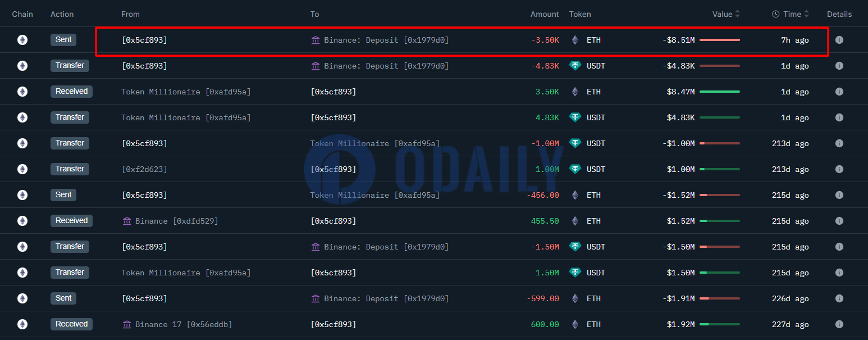Open details info icon for -4.83K USDT row
The width and height of the screenshot is (868, 340).
pyautogui.click(x=839, y=66)
